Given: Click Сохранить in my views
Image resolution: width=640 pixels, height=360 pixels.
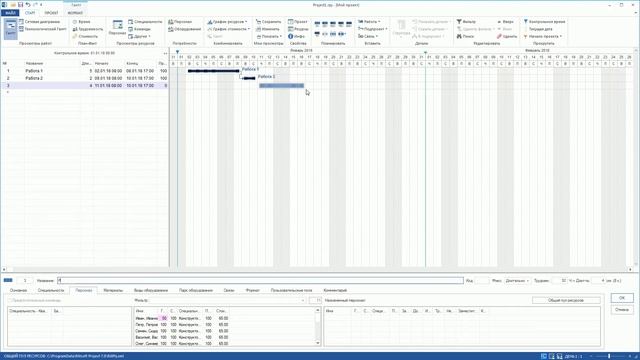Looking at the screenshot, I should 268,22.
